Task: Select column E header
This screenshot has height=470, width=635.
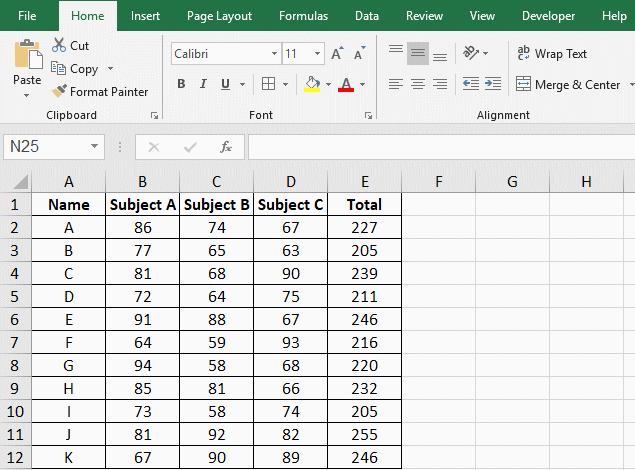Action: point(364,181)
